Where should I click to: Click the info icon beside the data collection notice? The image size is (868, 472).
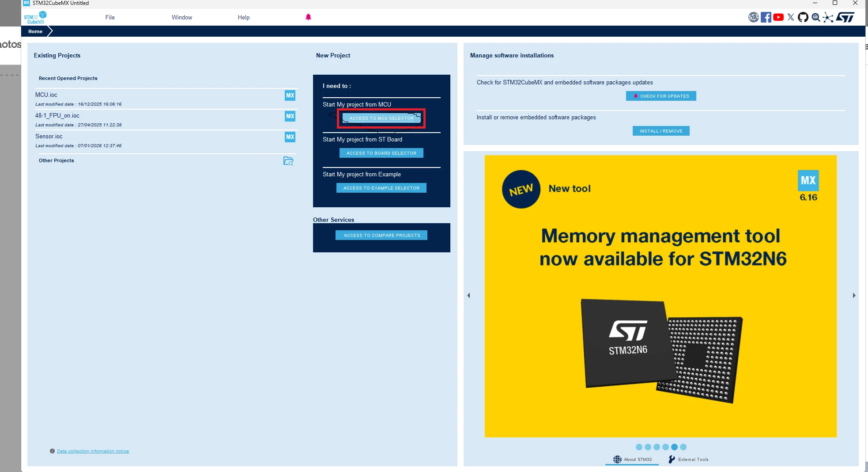click(52, 451)
